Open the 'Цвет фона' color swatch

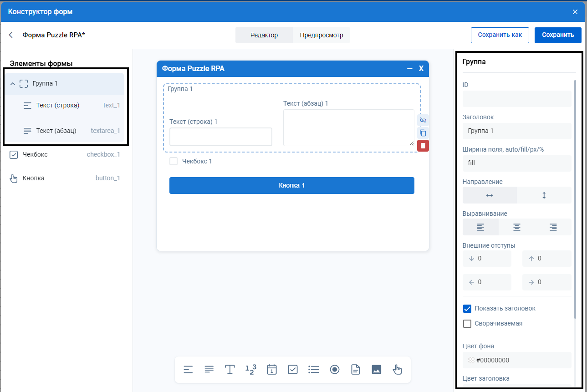coord(471,361)
